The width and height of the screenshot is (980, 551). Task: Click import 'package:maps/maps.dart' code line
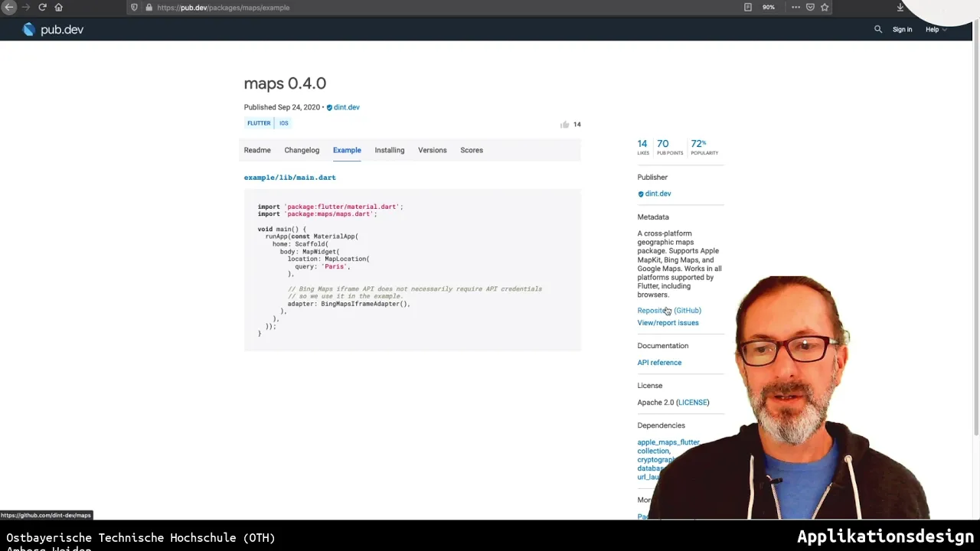(x=317, y=214)
